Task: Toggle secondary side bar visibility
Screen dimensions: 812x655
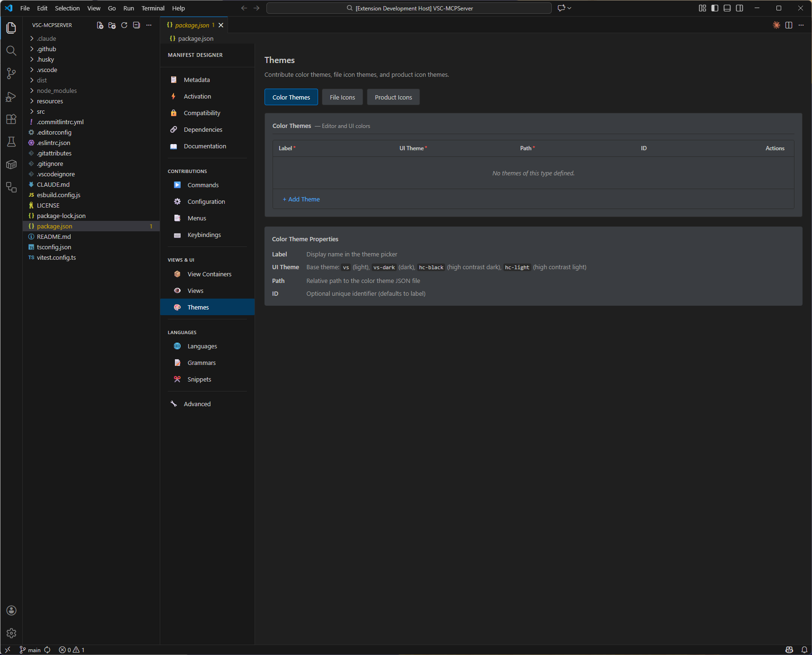Action: (739, 8)
